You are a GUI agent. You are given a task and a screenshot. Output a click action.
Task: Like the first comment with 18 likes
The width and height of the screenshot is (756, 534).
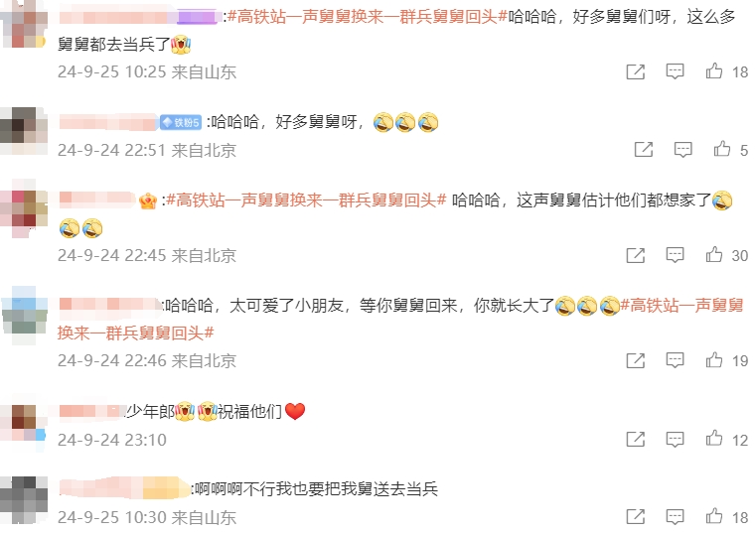tap(714, 71)
